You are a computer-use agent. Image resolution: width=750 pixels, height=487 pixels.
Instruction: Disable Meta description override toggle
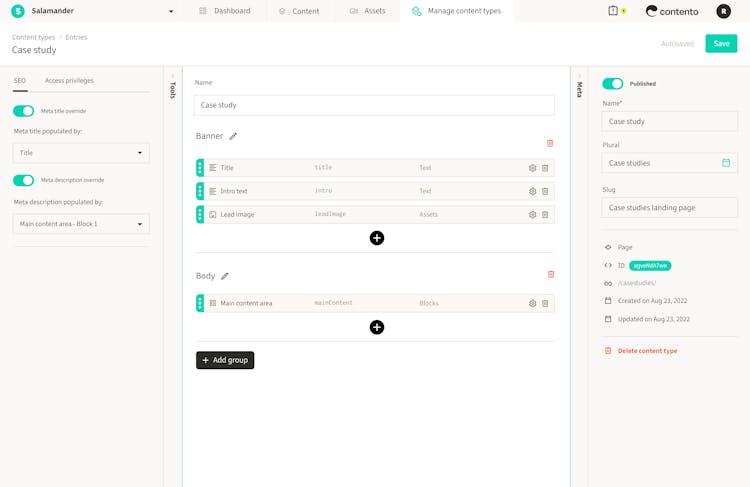click(x=23, y=180)
